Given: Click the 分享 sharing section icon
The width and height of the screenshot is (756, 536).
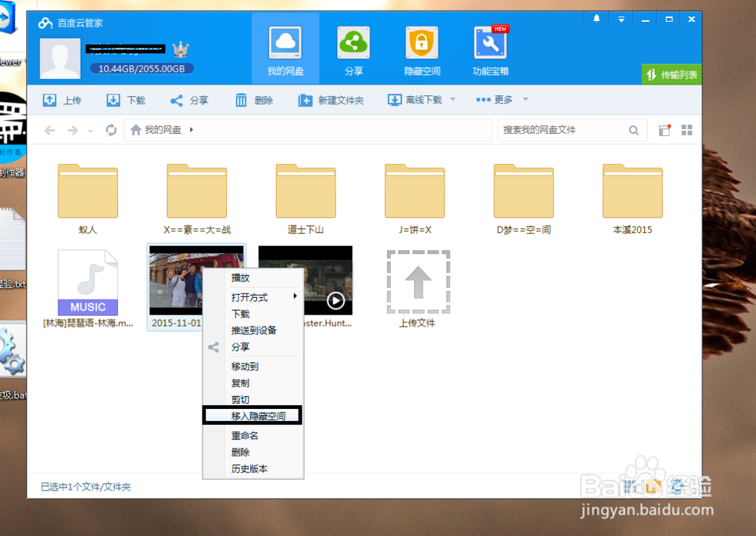Looking at the screenshot, I should [x=354, y=43].
